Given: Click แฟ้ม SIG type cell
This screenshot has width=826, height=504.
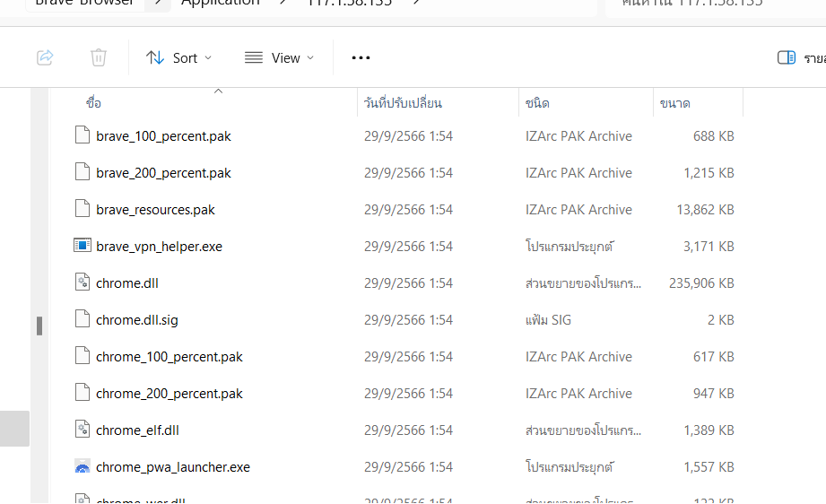Looking at the screenshot, I should point(548,320).
